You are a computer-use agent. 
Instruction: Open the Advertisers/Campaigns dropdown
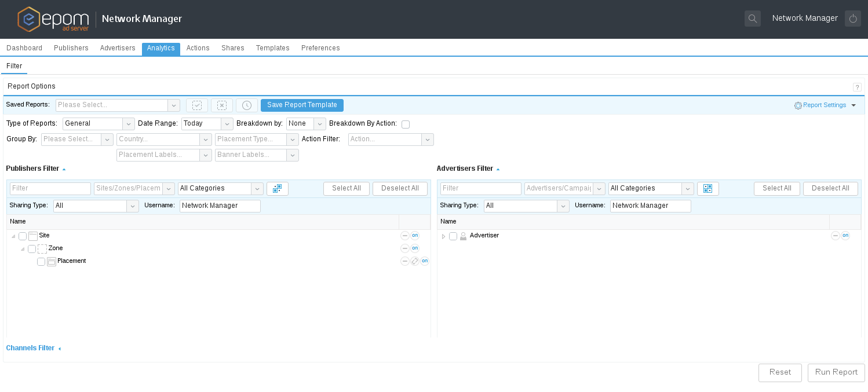coord(599,189)
